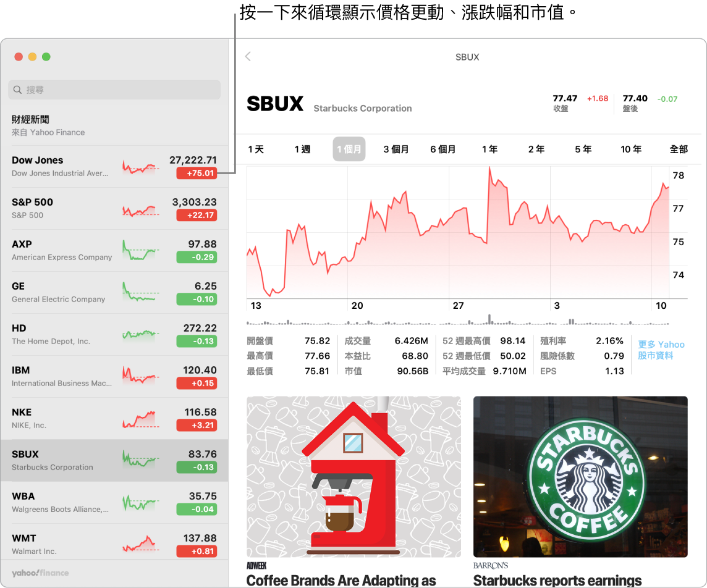Screen dimensions: 707x588
Task: Toggle WMT +0.81 change badge
Action: click(x=197, y=551)
